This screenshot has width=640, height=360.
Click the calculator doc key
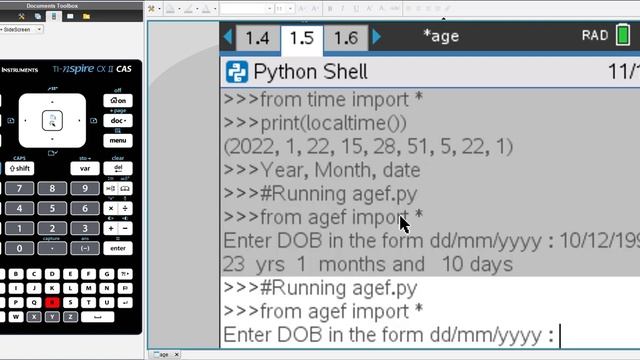pos(118,120)
